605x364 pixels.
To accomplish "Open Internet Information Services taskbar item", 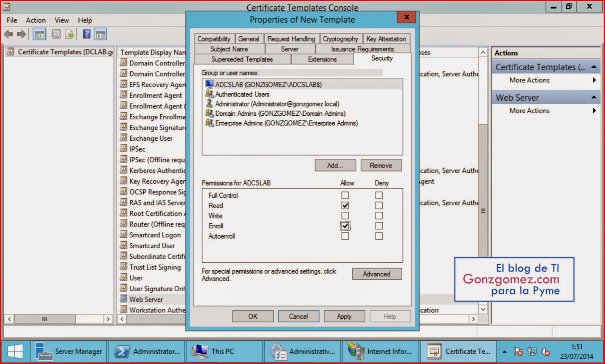I will [380, 352].
